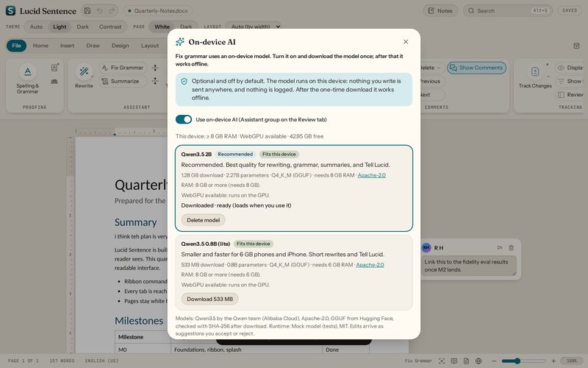
Task: Switch to the Insert tab
Action: (67, 46)
